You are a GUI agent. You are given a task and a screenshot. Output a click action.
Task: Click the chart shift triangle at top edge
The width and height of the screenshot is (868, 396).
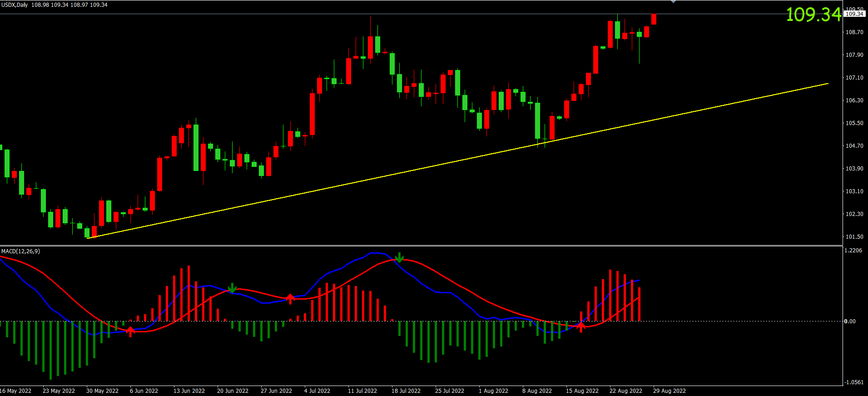pyautogui.click(x=673, y=2)
